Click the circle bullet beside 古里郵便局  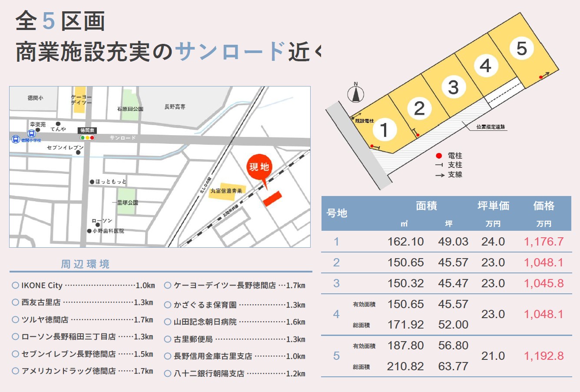[x=168, y=339]
